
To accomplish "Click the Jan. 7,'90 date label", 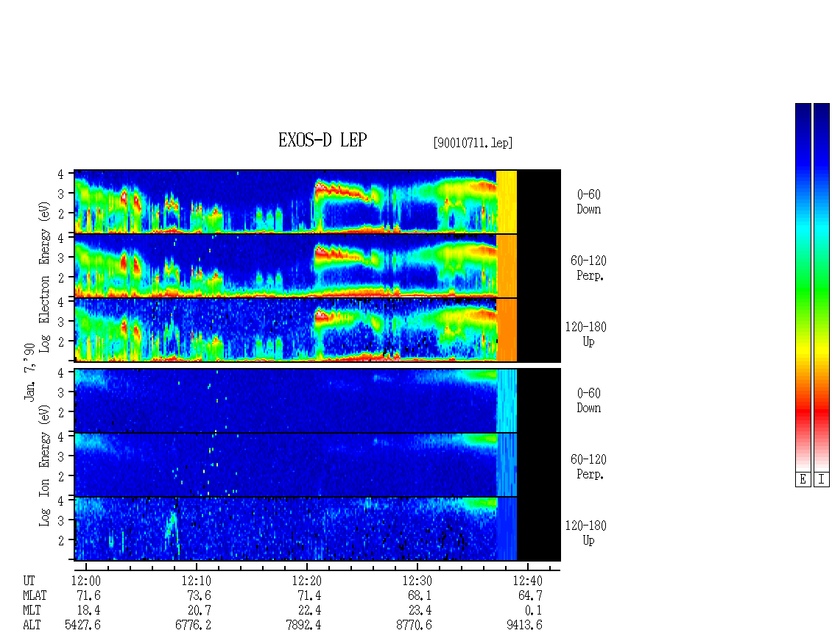I will click(x=29, y=372).
